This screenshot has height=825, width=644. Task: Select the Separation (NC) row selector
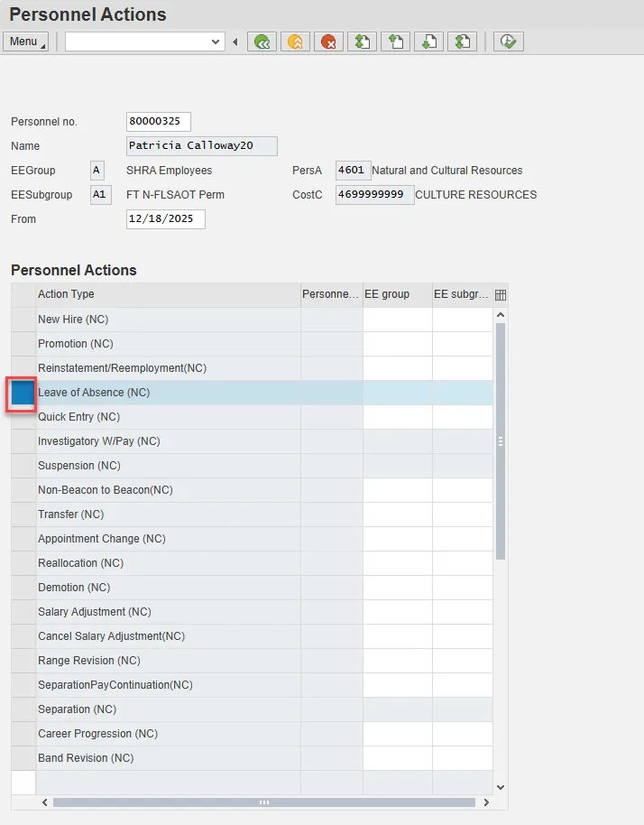[23, 709]
